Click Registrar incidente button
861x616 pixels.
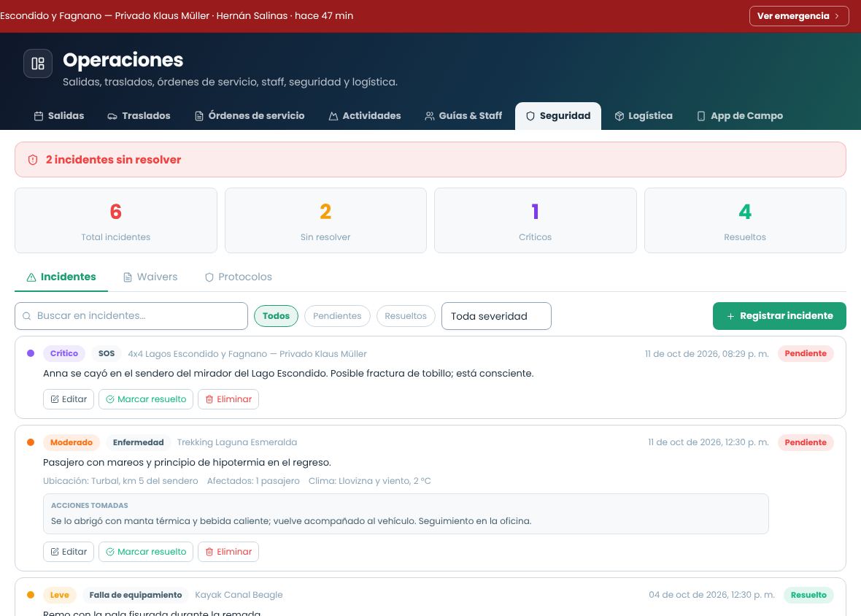click(x=779, y=316)
